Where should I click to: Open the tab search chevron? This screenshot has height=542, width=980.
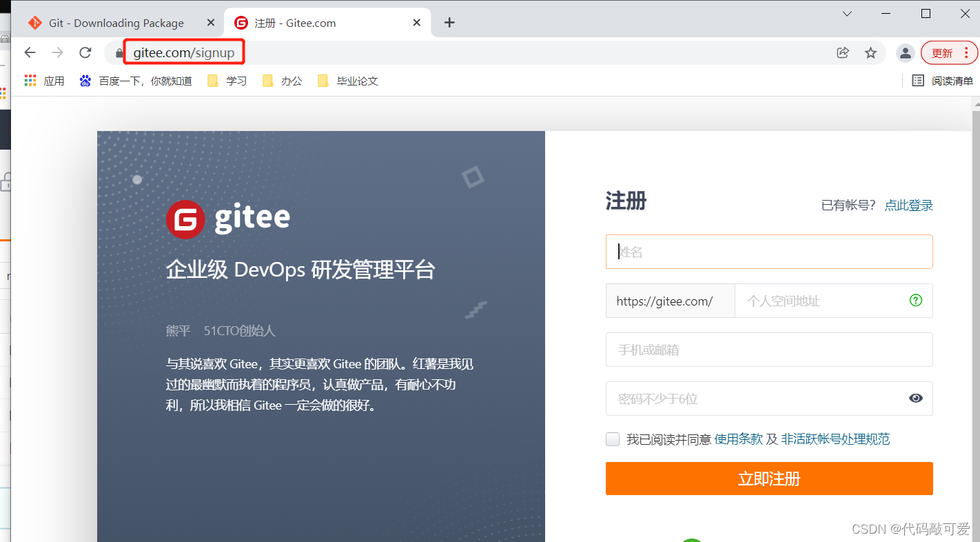pos(848,14)
